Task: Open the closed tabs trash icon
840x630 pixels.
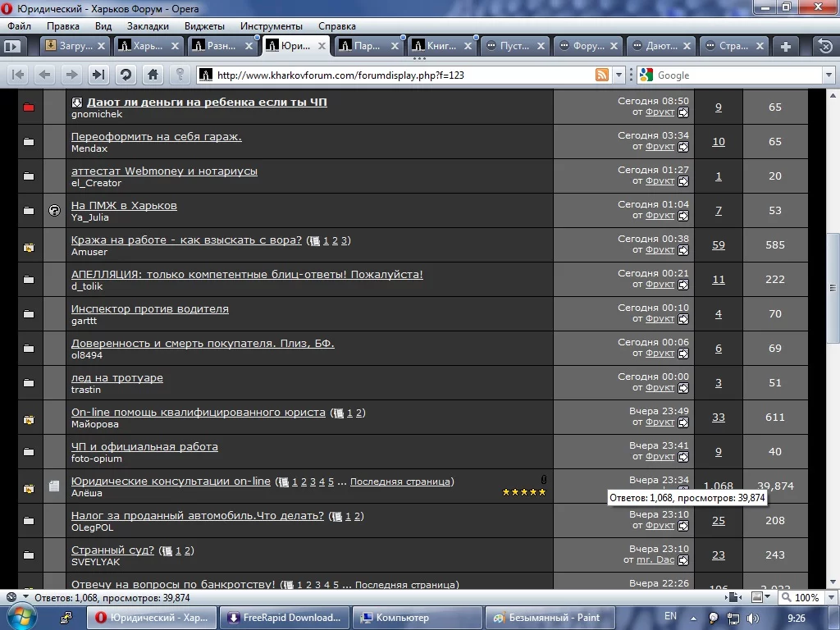Action: click(825, 47)
